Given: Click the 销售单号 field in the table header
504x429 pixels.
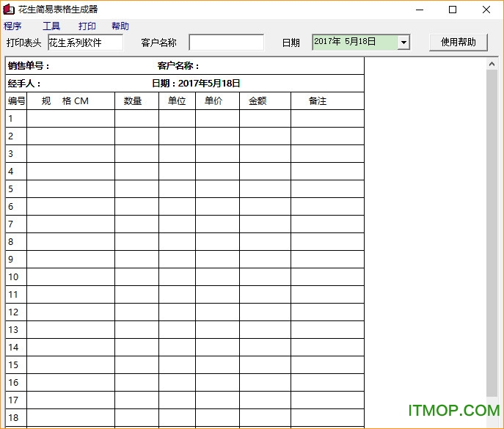Looking at the screenshot, I should click(x=73, y=66).
